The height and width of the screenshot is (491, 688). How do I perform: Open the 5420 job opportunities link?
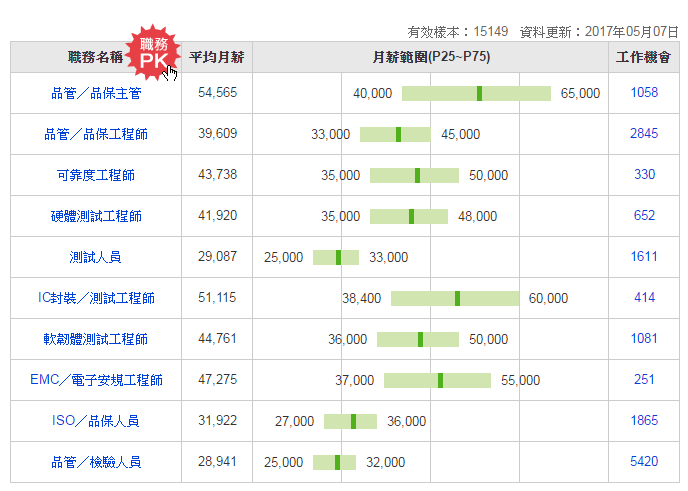click(x=644, y=462)
